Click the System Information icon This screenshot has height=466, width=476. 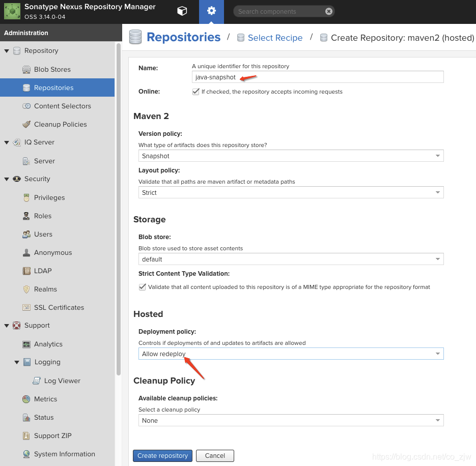[x=26, y=454]
